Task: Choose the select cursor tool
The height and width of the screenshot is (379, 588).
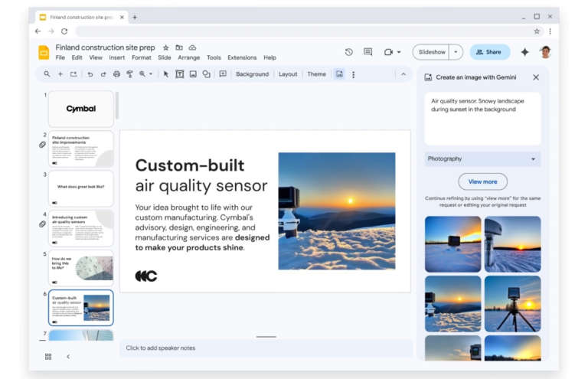Action: 166,74
